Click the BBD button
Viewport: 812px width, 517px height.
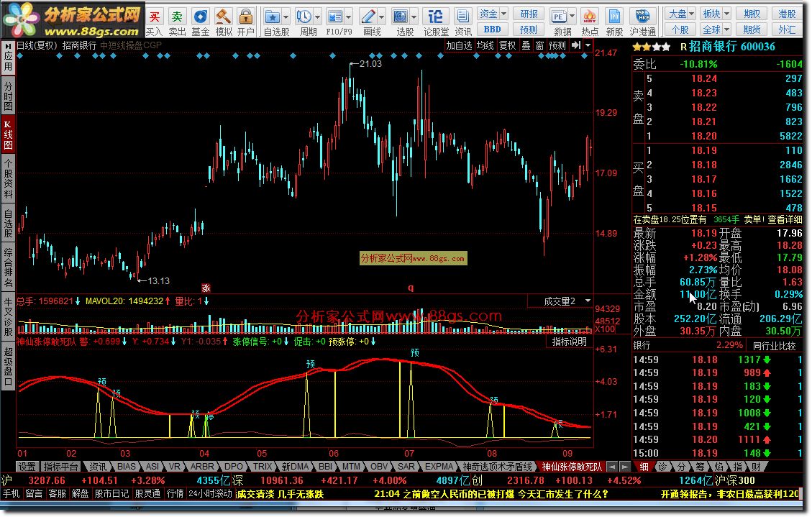point(493,29)
